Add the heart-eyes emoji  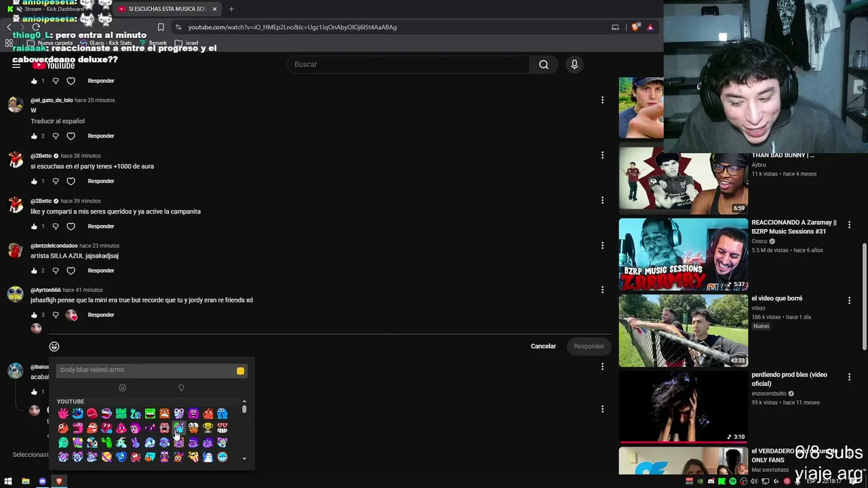(x=222, y=428)
